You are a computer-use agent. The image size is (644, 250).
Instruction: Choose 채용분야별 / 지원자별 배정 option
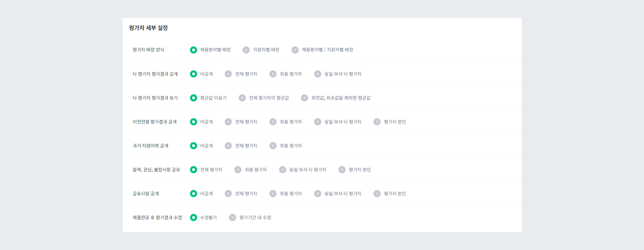point(295,50)
